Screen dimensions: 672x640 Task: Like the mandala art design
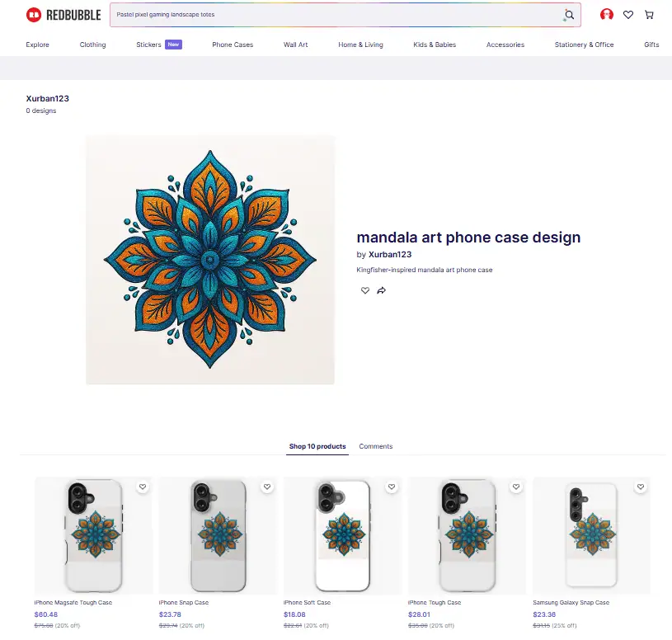364,290
